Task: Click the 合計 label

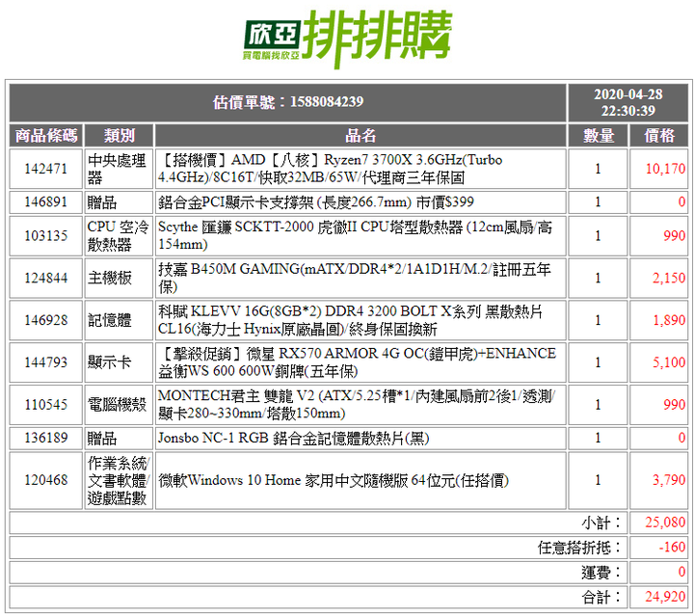Action: [601, 597]
